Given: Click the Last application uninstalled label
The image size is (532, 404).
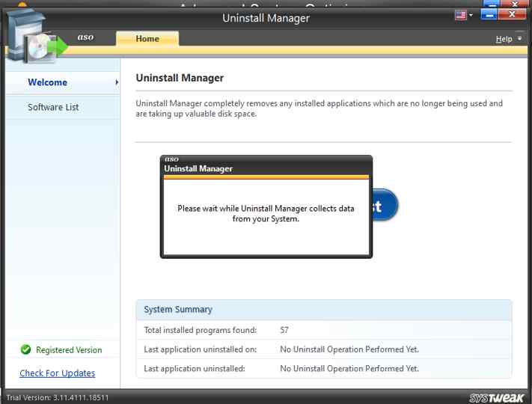Looking at the screenshot, I should coord(195,368).
